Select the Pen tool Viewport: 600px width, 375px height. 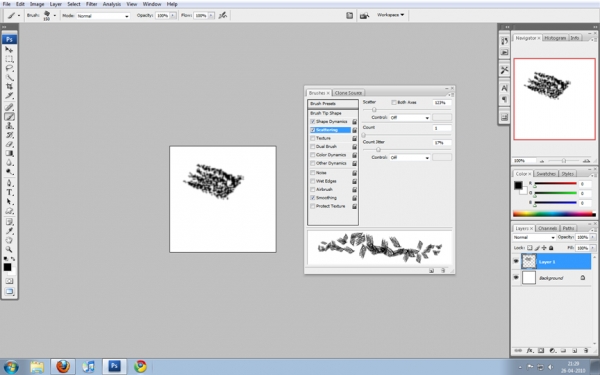point(9,183)
